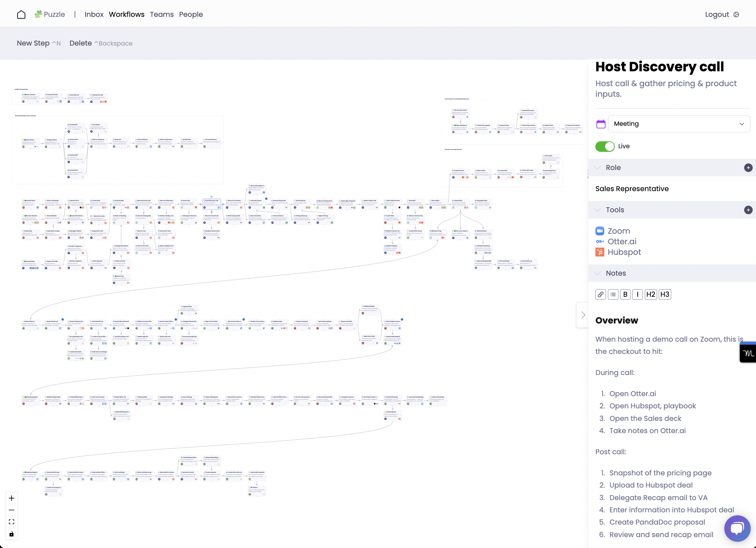756x548 pixels.
Task: Open the Workflows tab
Action: 127,14
